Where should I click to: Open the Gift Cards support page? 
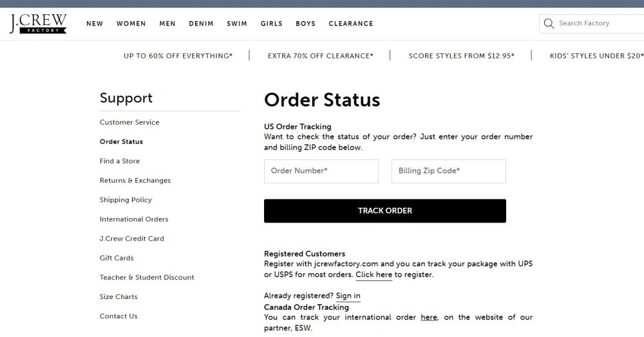click(x=117, y=258)
